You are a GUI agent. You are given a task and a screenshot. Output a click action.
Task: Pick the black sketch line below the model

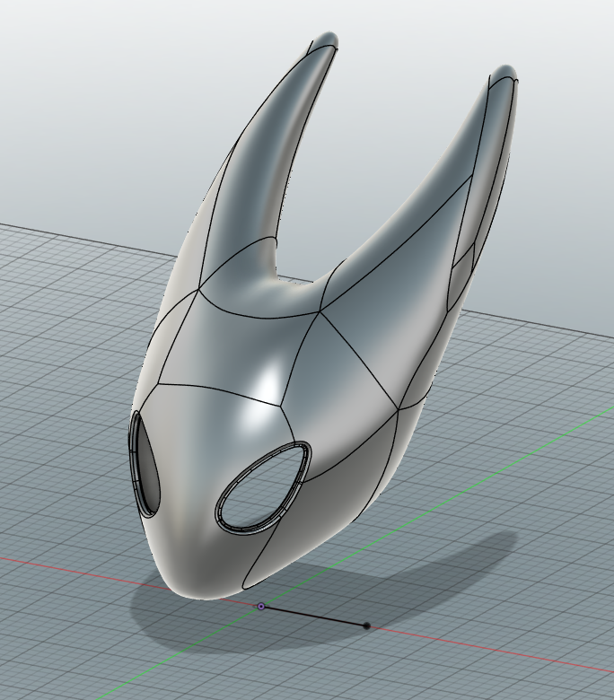point(314,616)
